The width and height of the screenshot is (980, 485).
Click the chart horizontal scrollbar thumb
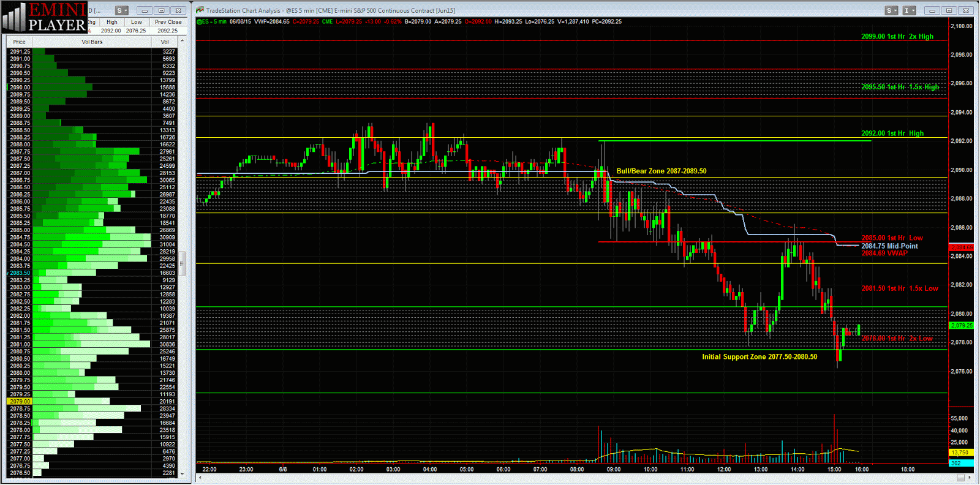click(x=960, y=478)
